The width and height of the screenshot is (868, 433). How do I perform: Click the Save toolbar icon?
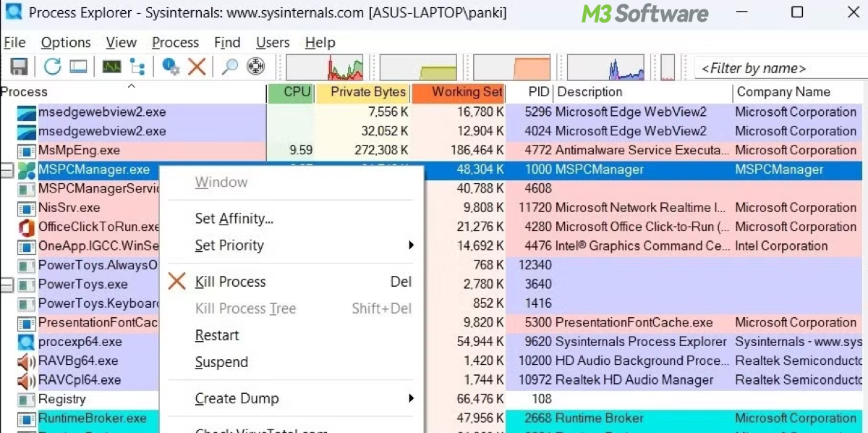tap(18, 67)
